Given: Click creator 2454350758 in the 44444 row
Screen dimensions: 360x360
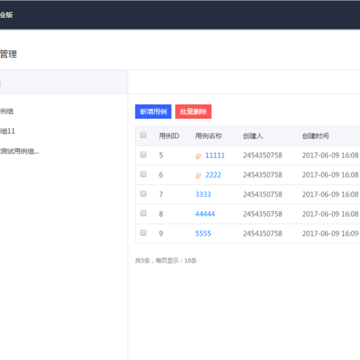Looking at the screenshot, I should tap(263, 214).
